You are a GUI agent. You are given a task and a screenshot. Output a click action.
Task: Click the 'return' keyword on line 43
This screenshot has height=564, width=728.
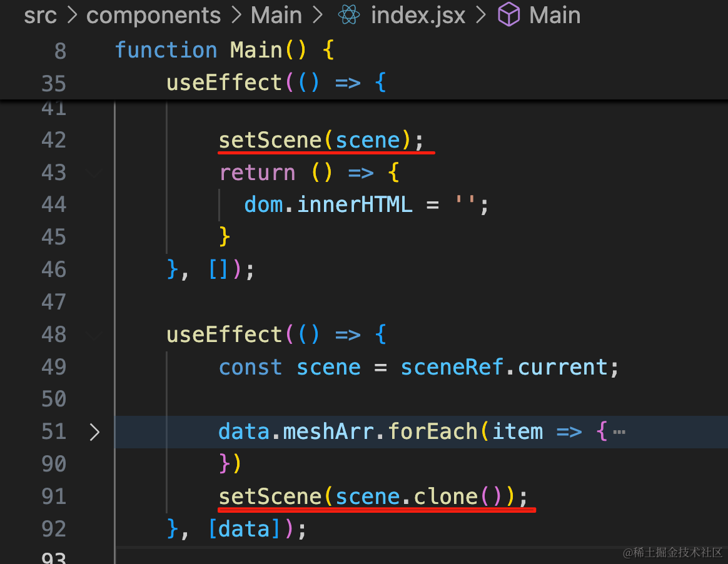pos(257,173)
